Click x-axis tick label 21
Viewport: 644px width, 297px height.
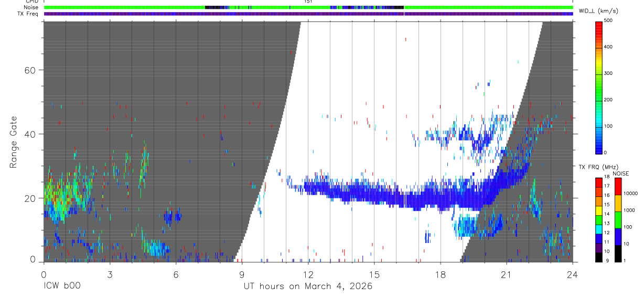coord(506,274)
